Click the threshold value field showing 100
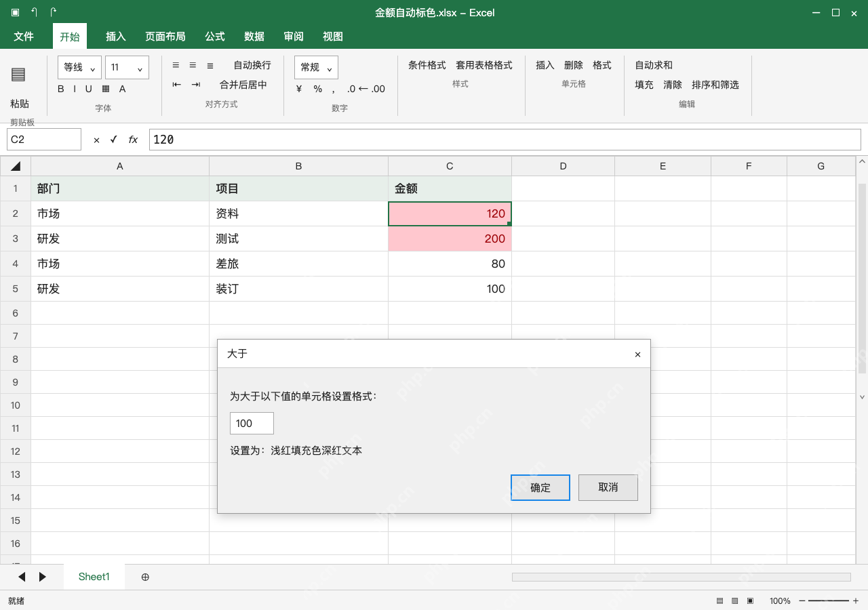The height and width of the screenshot is (610, 868). [x=252, y=423]
